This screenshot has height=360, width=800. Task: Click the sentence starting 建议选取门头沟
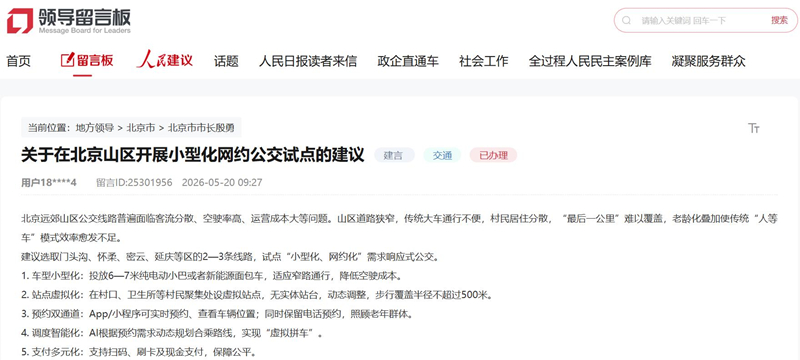230,257
